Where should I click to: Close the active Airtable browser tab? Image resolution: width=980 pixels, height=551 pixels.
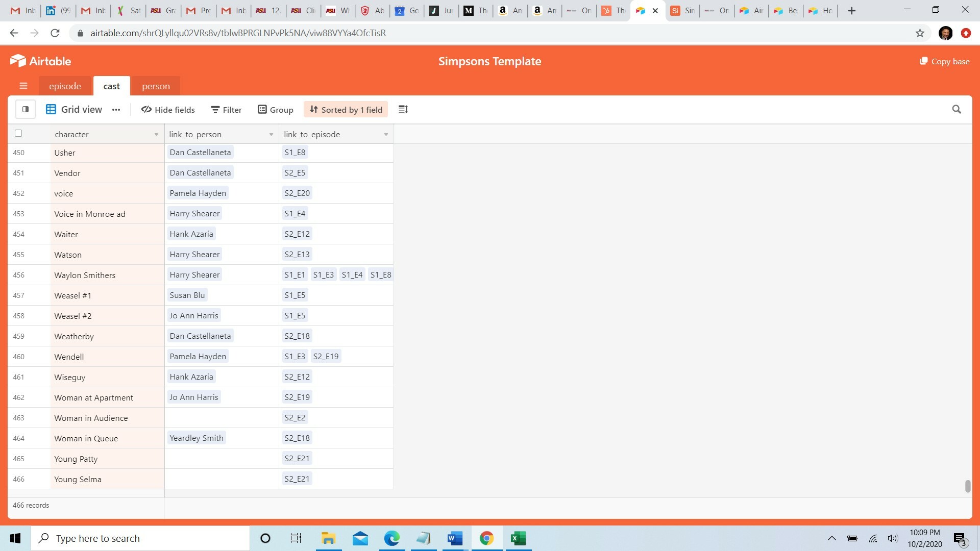(655, 11)
